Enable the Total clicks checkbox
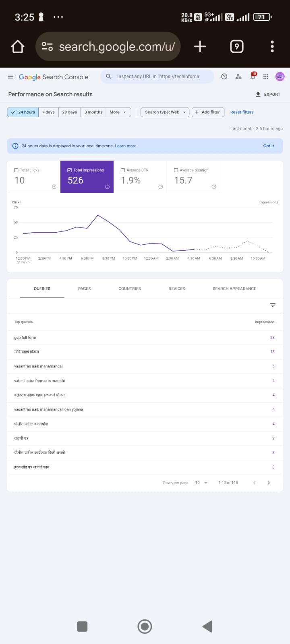This screenshot has width=290, height=644. click(x=16, y=170)
